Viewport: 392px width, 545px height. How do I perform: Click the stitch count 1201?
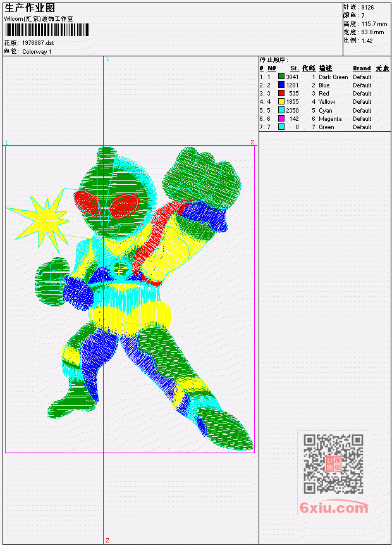(x=292, y=85)
